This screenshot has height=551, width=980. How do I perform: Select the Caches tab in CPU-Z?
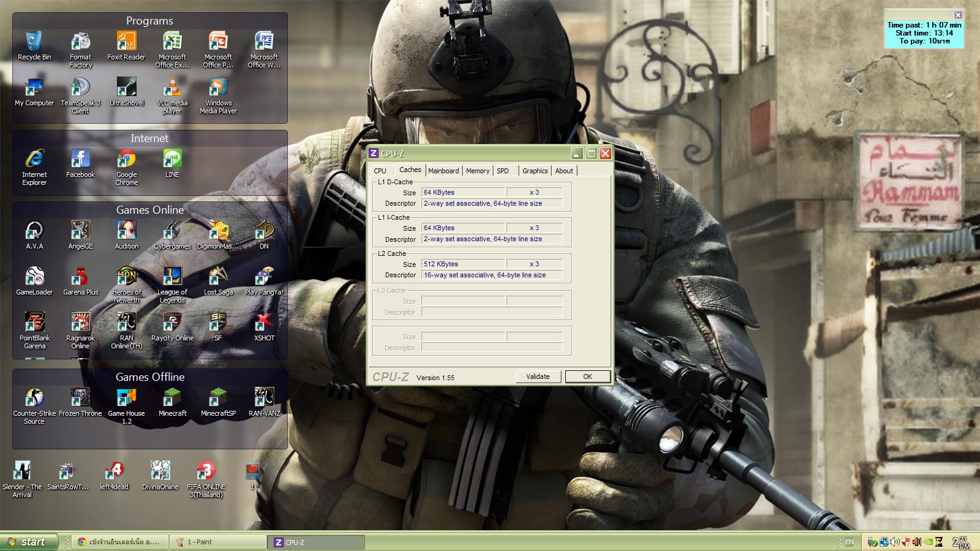point(410,170)
